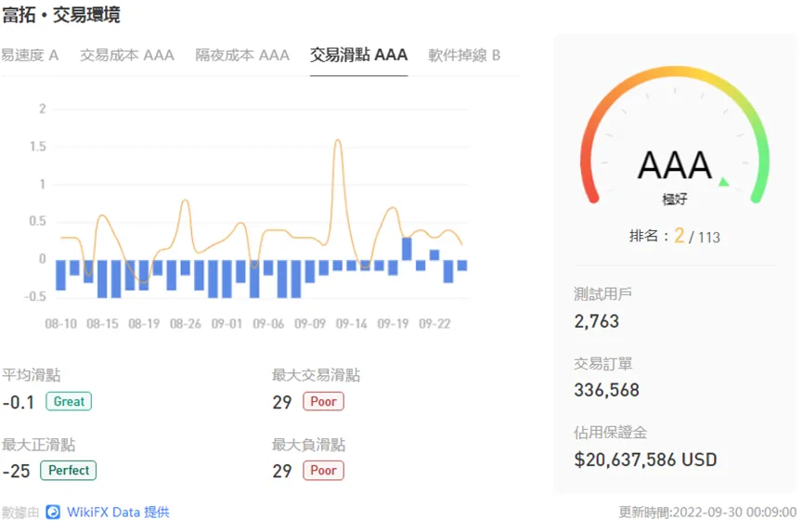Select the 隔夜成本 AAA tab
Viewport: 803px width, 532px height.
242,56
